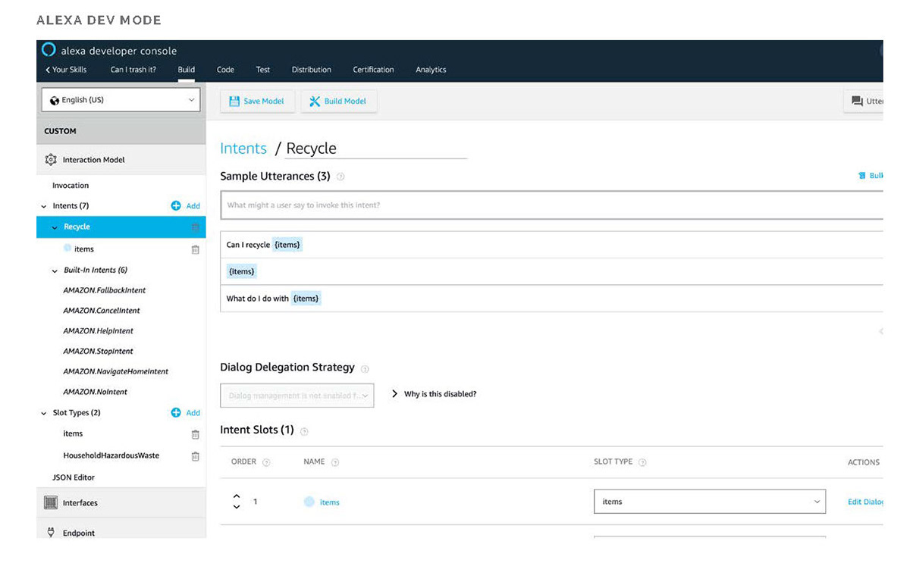Image resolution: width=910 pixels, height=588 pixels.
Task: Open the Interfaces section
Action: click(x=121, y=503)
